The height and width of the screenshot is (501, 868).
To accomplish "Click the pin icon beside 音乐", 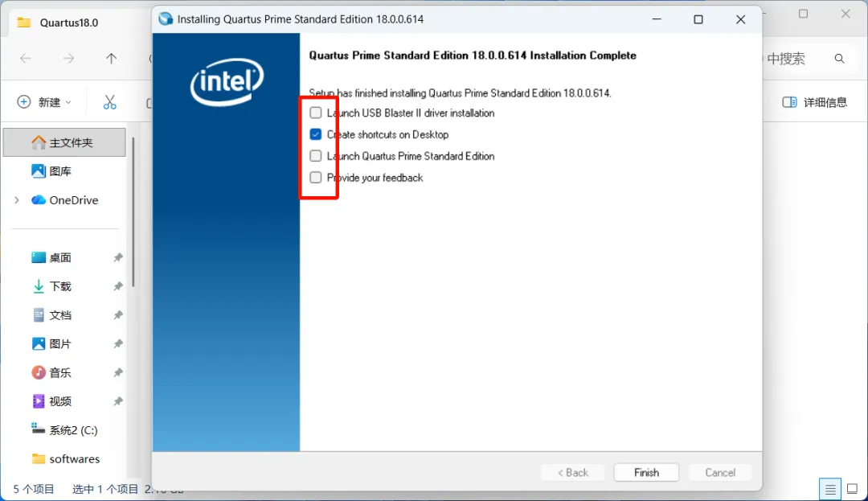I will coord(118,372).
